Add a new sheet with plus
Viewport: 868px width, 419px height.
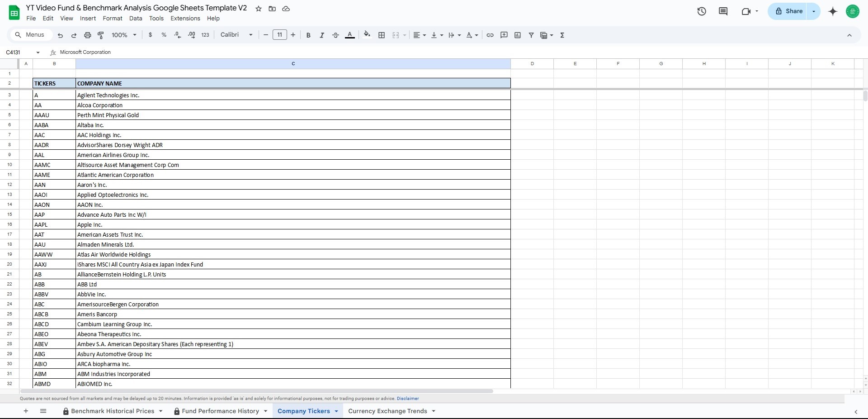click(x=26, y=411)
